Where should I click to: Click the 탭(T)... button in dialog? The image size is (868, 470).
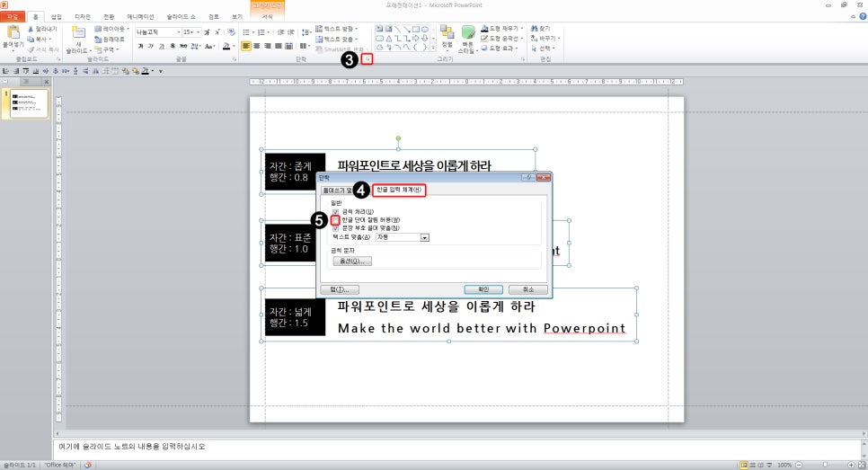(x=340, y=289)
